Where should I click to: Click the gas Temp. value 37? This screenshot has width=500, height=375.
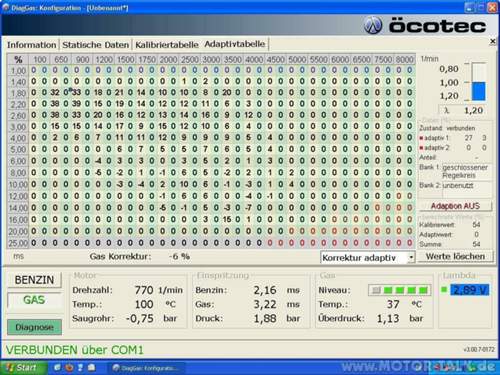pyautogui.click(x=393, y=304)
